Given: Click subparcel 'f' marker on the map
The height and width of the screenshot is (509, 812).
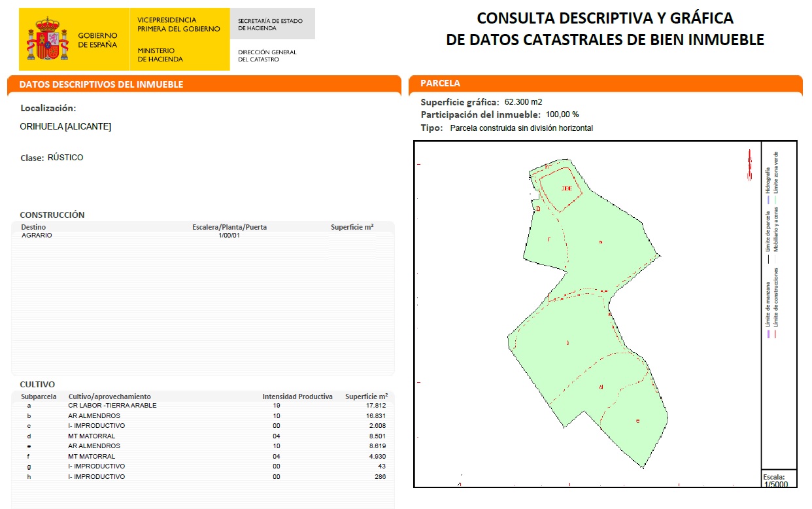Looking at the screenshot, I should click(549, 239).
